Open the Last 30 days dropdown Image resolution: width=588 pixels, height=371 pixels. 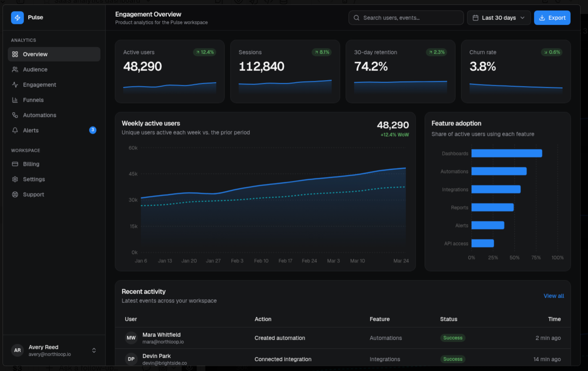(499, 18)
